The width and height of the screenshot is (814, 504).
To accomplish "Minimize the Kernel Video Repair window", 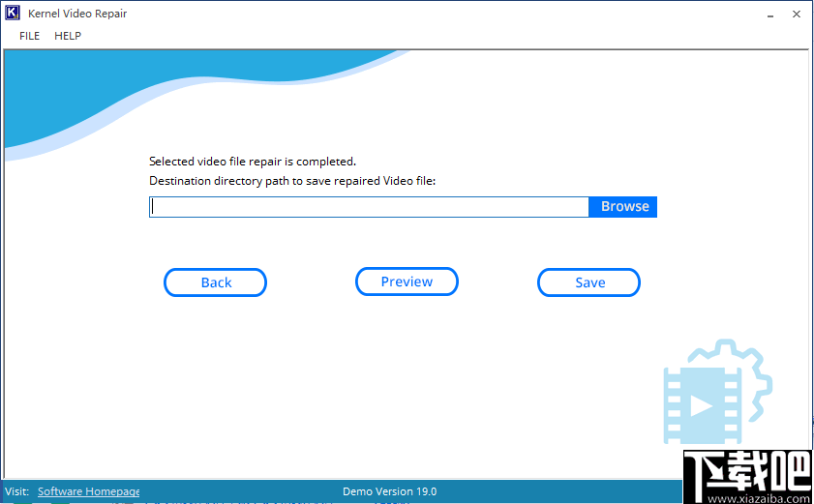I will point(770,15).
